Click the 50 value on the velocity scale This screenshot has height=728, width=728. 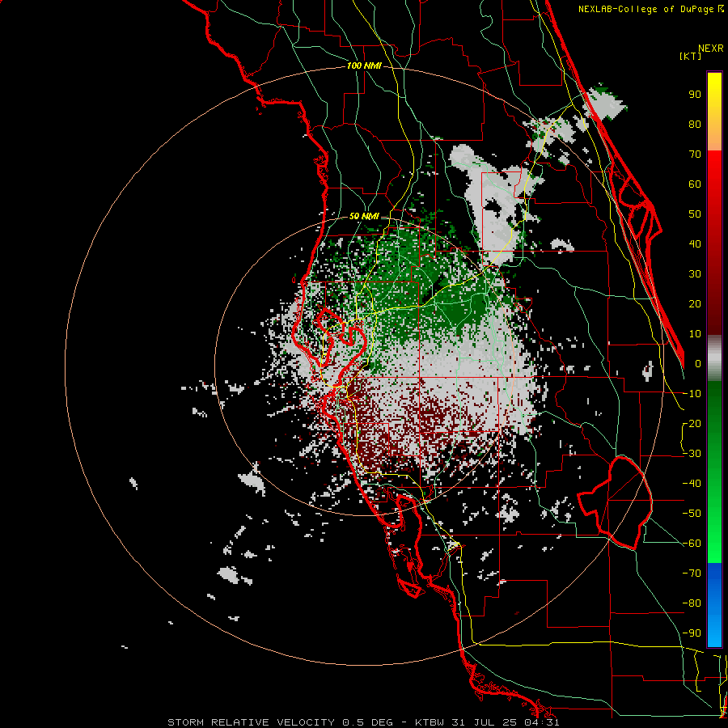click(695, 214)
